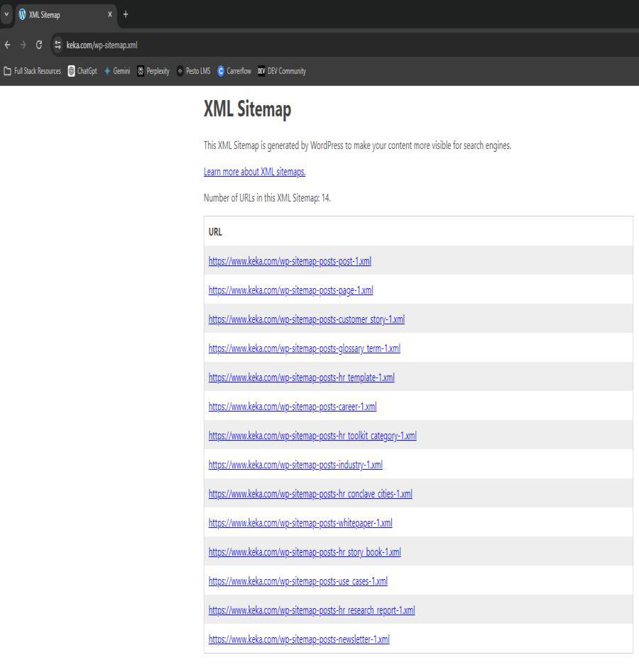The width and height of the screenshot is (639, 672).
Task: Open the posts-career-1.xml sitemap link
Action: (x=293, y=407)
